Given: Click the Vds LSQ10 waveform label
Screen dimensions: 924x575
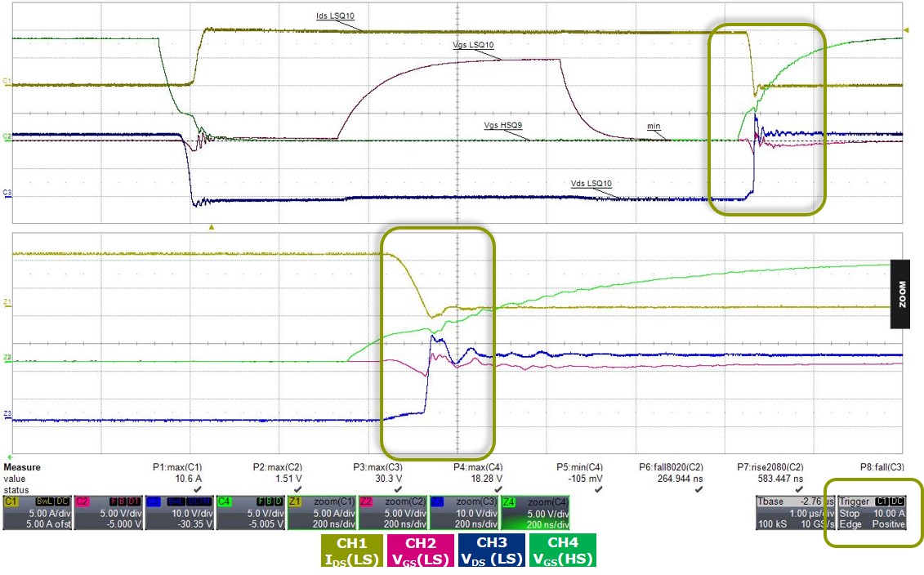Looking at the screenshot, I should [591, 185].
